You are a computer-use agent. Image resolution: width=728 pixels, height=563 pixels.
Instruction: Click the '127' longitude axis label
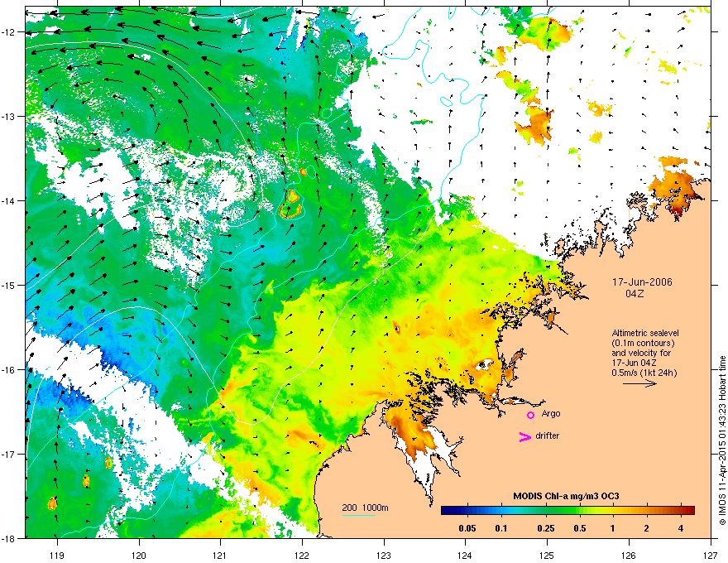(711, 555)
